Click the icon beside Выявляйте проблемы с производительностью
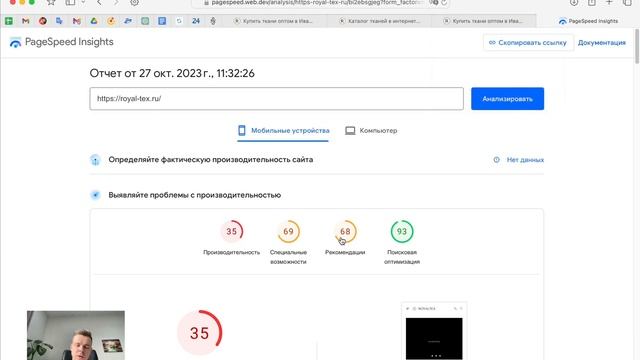The image size is (640, 360). pyautogui.click(x=95, y=195)
